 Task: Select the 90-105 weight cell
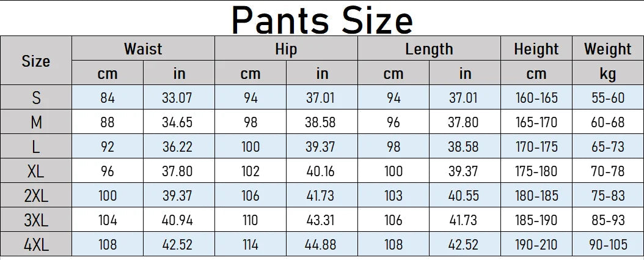pos(607,245)
